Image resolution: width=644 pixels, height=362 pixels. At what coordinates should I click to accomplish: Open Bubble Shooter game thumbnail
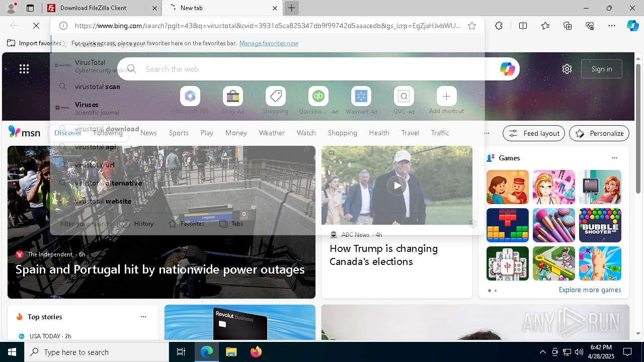pos(600,225)
